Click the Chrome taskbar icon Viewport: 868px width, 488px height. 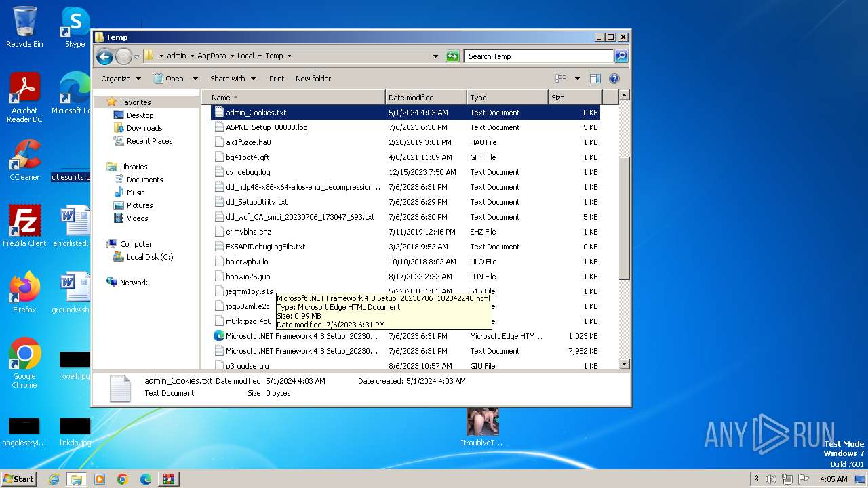click(123, 479)
